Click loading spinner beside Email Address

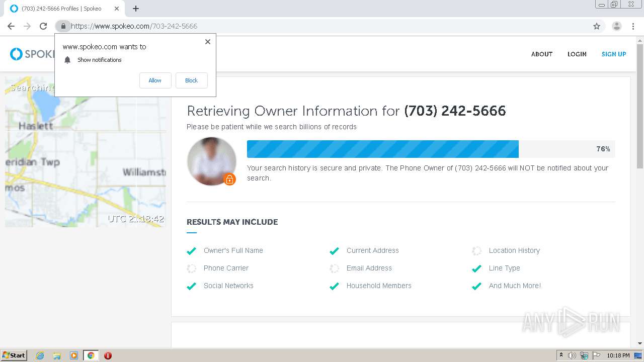pos(334,268)
